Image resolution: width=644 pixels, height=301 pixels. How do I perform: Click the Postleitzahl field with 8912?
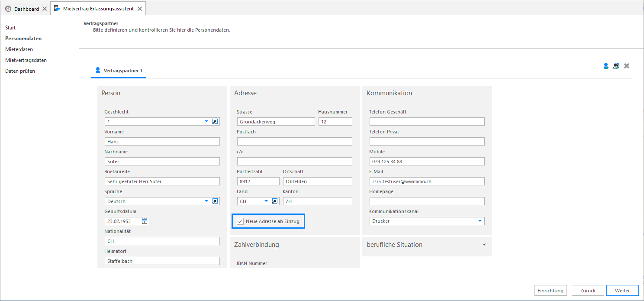click(x=258, y=181)
